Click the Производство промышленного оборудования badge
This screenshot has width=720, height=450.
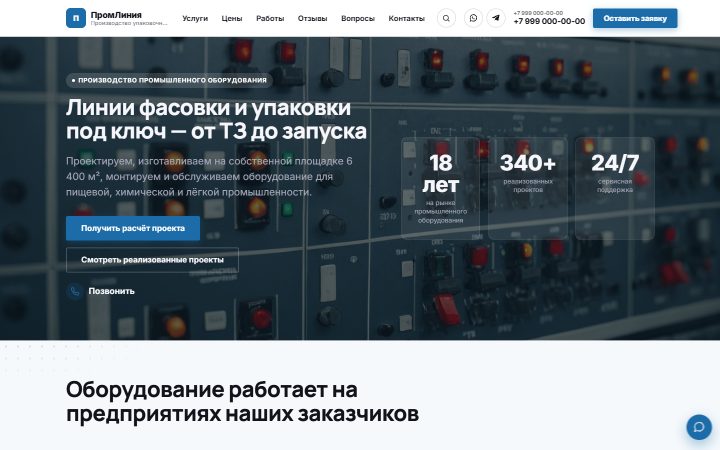point(169,80)
